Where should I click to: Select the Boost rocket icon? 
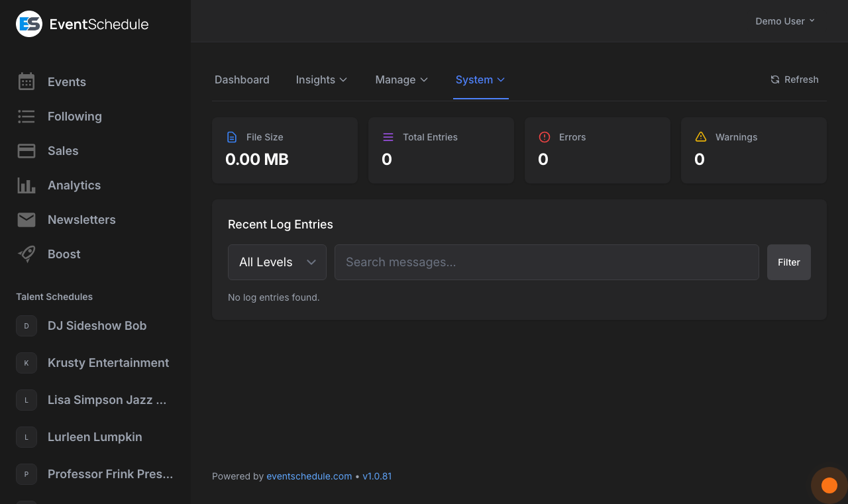tap(26, 254)
